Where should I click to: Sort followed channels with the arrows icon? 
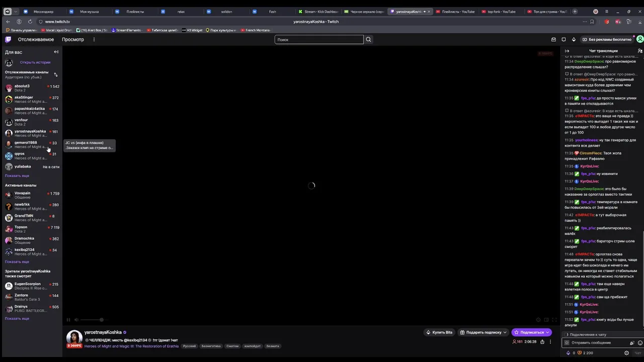[x=56, y=74]
